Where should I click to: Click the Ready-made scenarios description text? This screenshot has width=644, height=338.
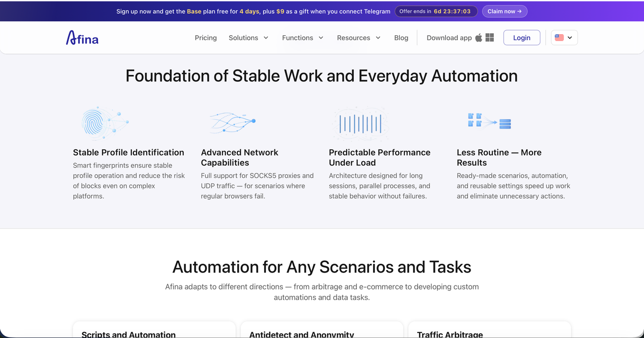pos(513,186)
